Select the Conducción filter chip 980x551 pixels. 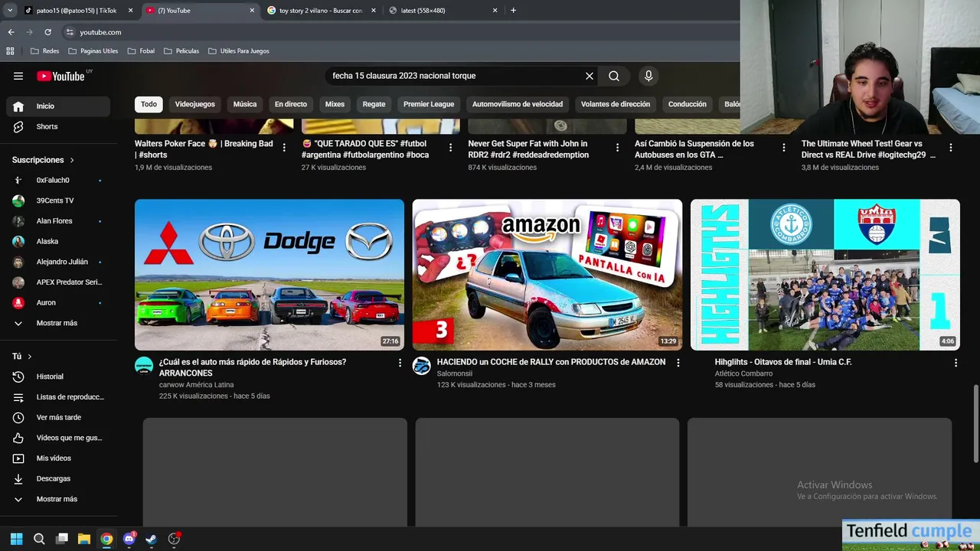point(688,104)
